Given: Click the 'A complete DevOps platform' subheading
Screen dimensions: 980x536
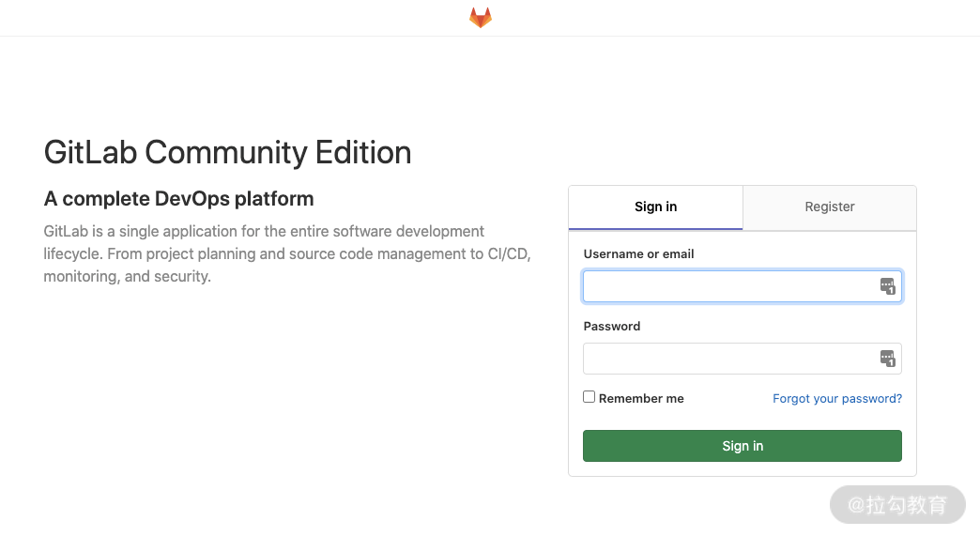Looking at the screenshot, I should (x=178, y=199).
